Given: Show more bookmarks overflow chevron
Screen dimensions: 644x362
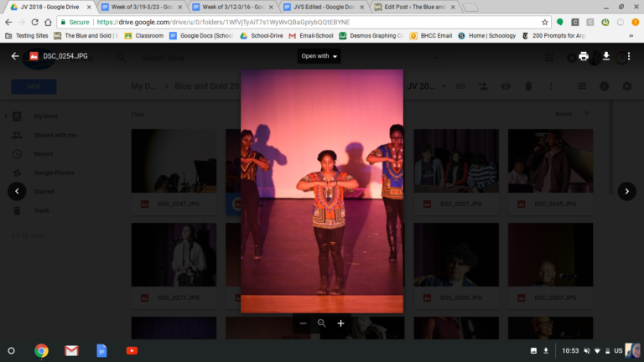Looking at the screenshot, I should [631, 36].
